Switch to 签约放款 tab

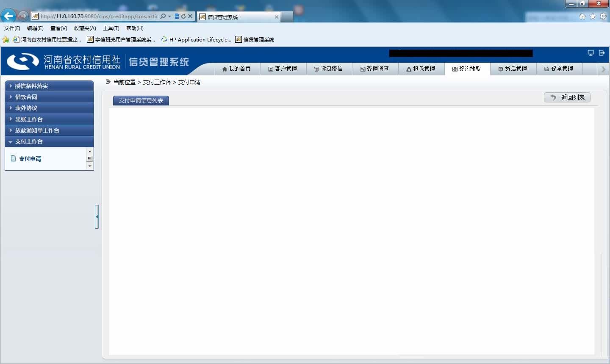tap(467, 69)
